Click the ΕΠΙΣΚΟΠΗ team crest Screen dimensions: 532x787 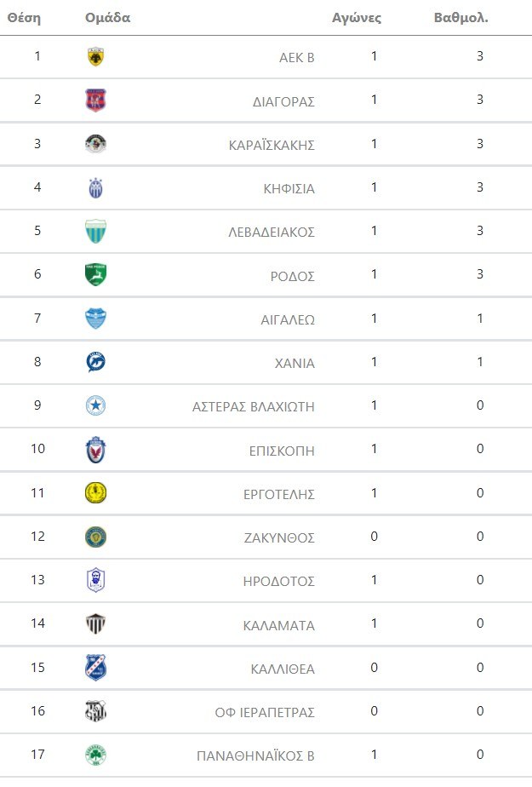click(x=96, y=450)
